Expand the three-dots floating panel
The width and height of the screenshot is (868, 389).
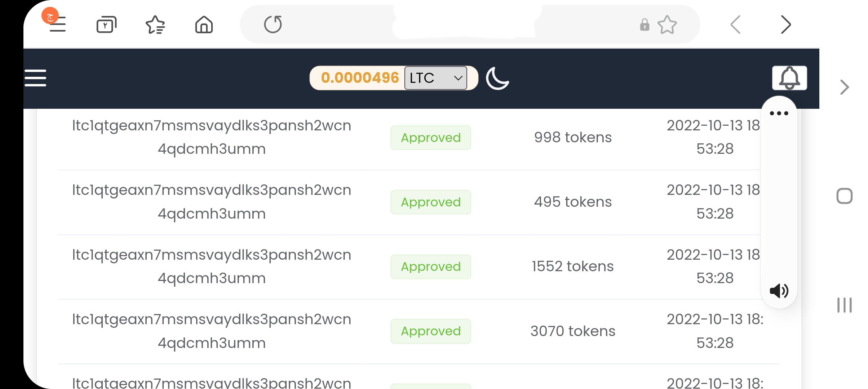[779, 113]
